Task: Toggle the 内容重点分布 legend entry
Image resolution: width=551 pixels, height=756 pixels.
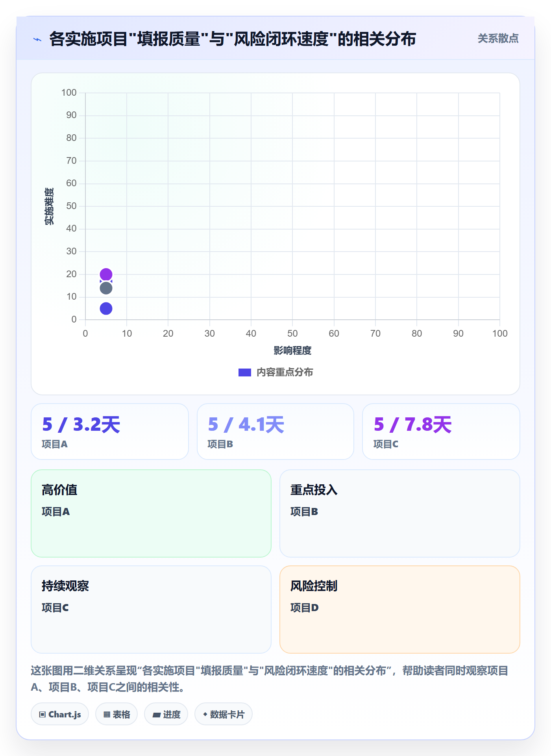Action: pos(275,372)
